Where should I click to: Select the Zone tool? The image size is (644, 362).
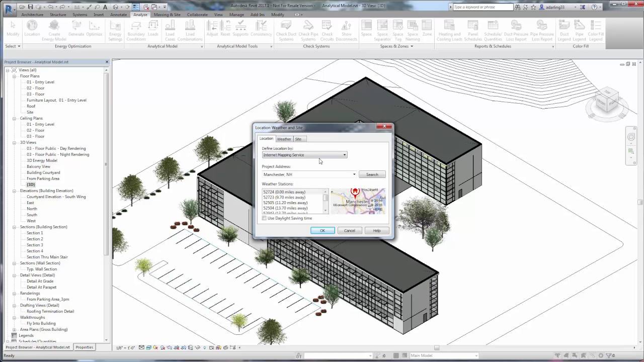(427, 29)
